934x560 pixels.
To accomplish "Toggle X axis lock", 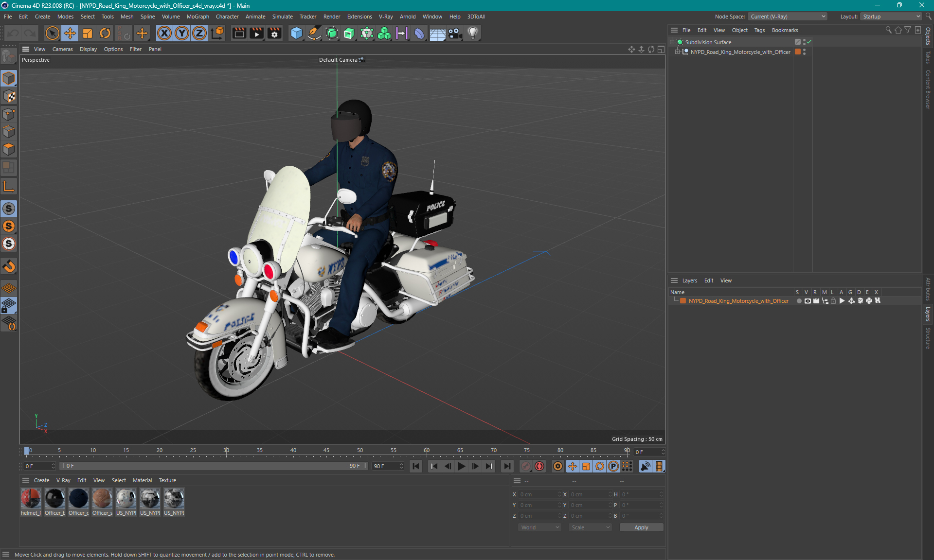I will point(164,33).
